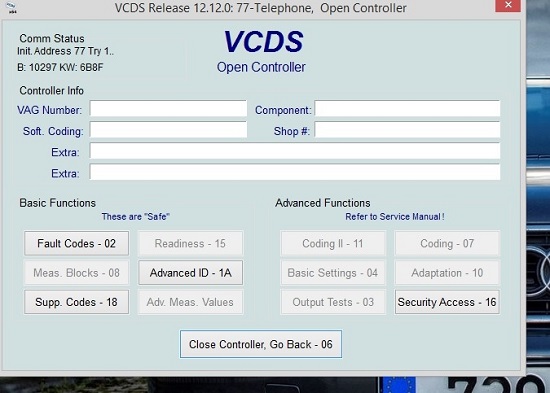Screen dimensions: 550x393
Task: Click the VCDS app icon in title bar
Action: (12, 8)
